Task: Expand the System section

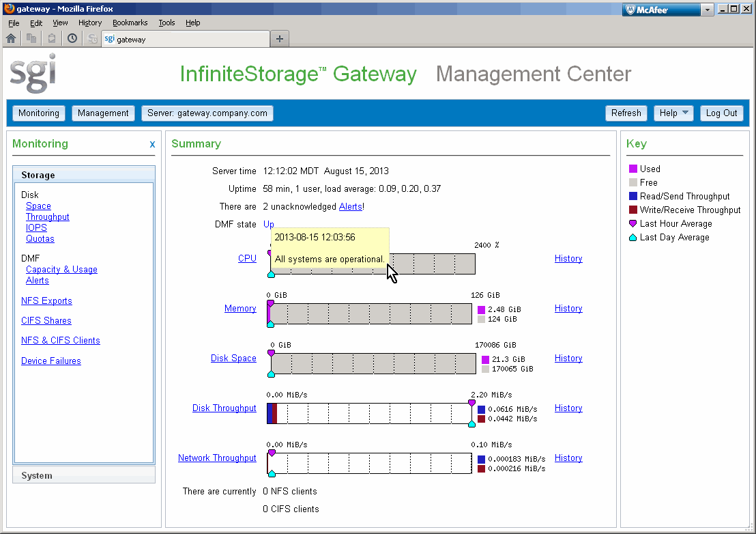Action: click(84, 475)
